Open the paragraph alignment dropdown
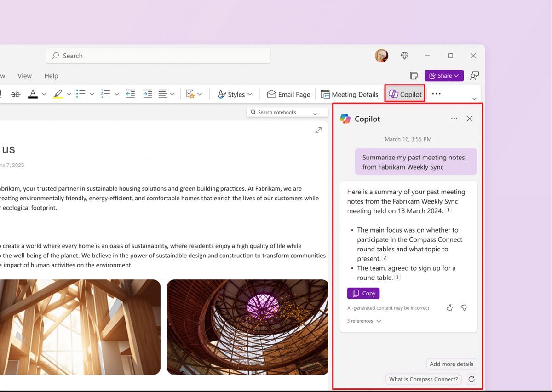Image resolution: width=552 pixels, height=392 pixels. (x=172, y=94)
